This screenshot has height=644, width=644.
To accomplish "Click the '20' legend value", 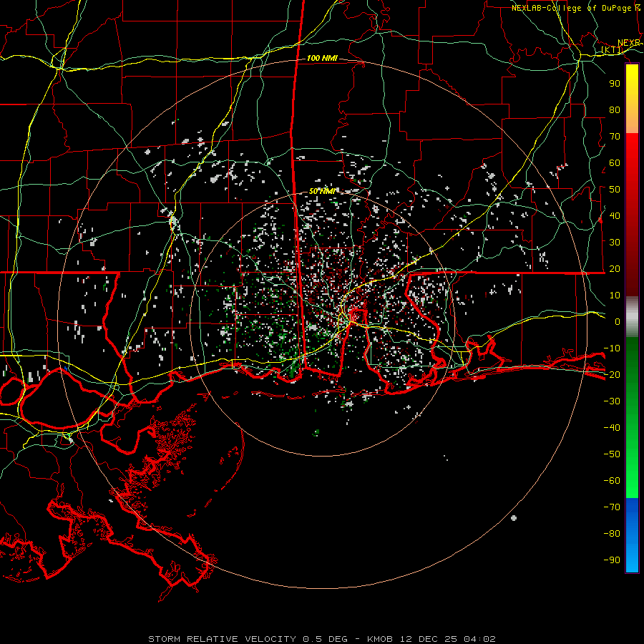I will 615,269.
